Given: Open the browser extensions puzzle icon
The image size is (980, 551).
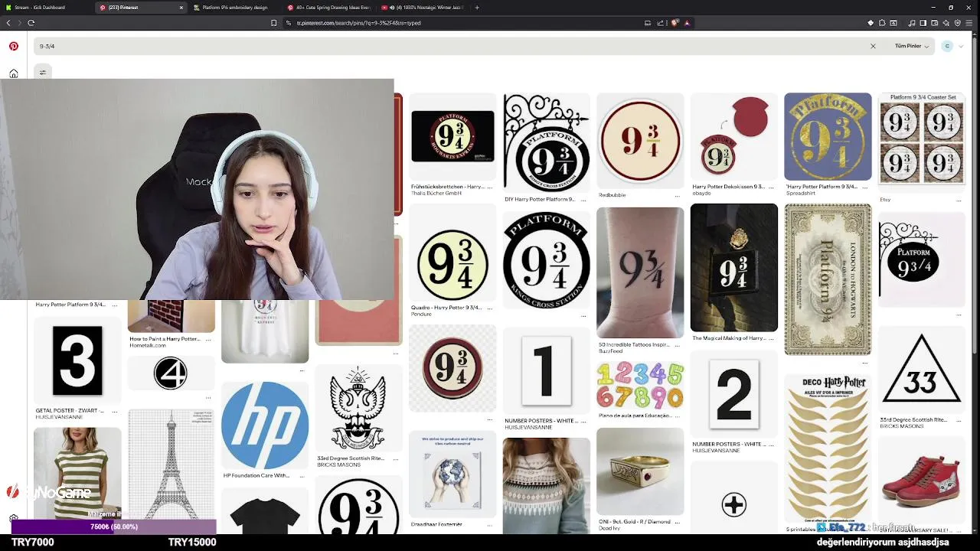Looking at the screenshot, I should pyautogui.click(x=882, y=23).
